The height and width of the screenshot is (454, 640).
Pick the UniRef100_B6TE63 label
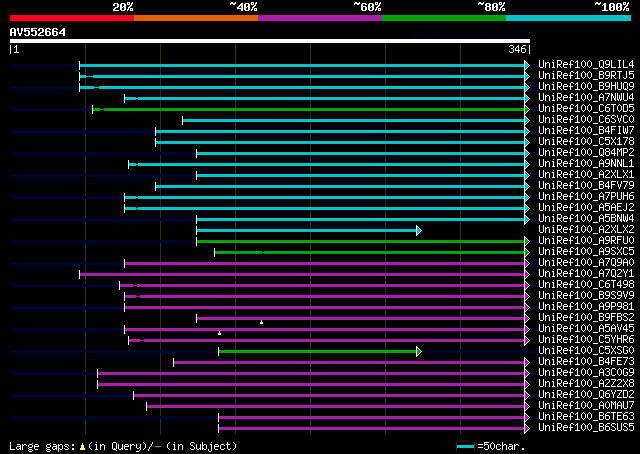pyautogui.click(x=586, y=417)
